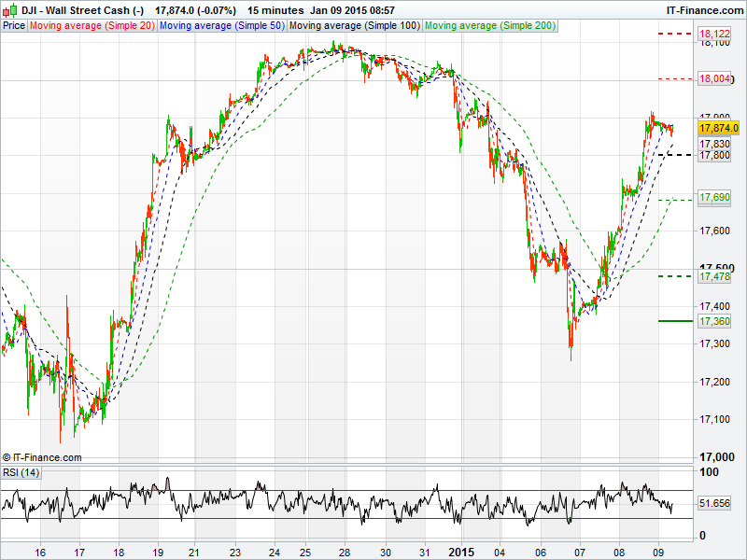Select the Moving average (Simple 20) tab
The height and width of the screenshot is (560, 747).
92,25
